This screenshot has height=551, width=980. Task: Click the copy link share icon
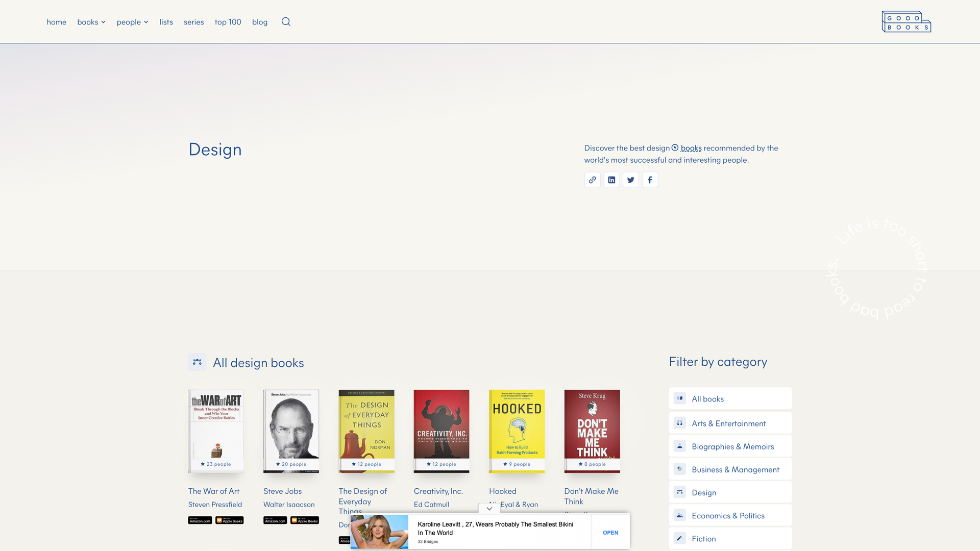(x=592, y=180)
